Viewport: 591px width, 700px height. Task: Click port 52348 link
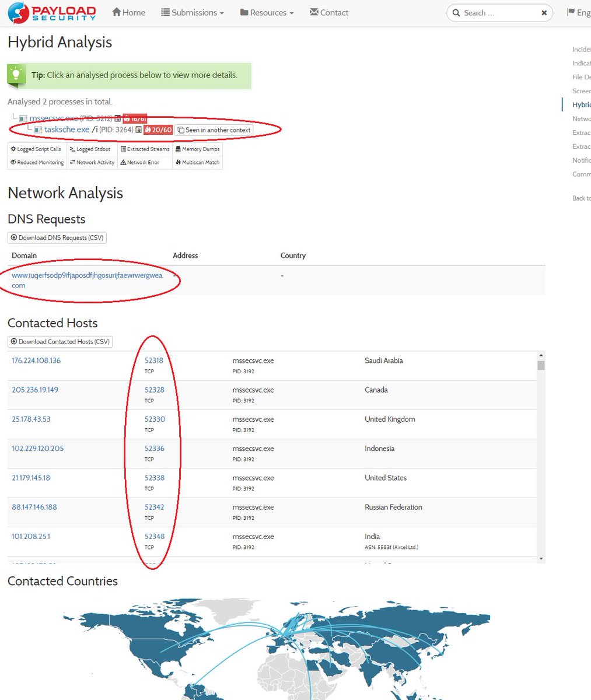[x=155, y=537]
